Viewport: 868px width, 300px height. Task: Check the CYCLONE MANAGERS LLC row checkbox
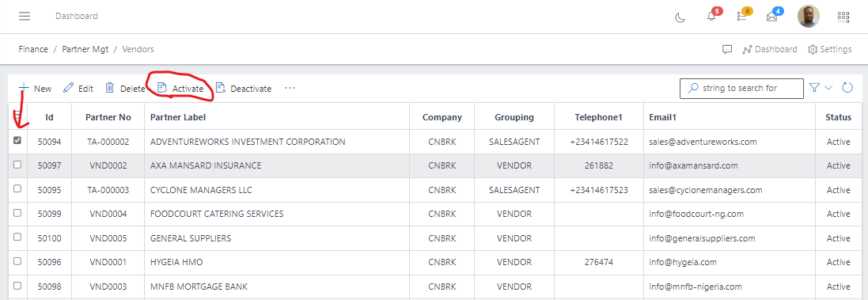point(17,188)
